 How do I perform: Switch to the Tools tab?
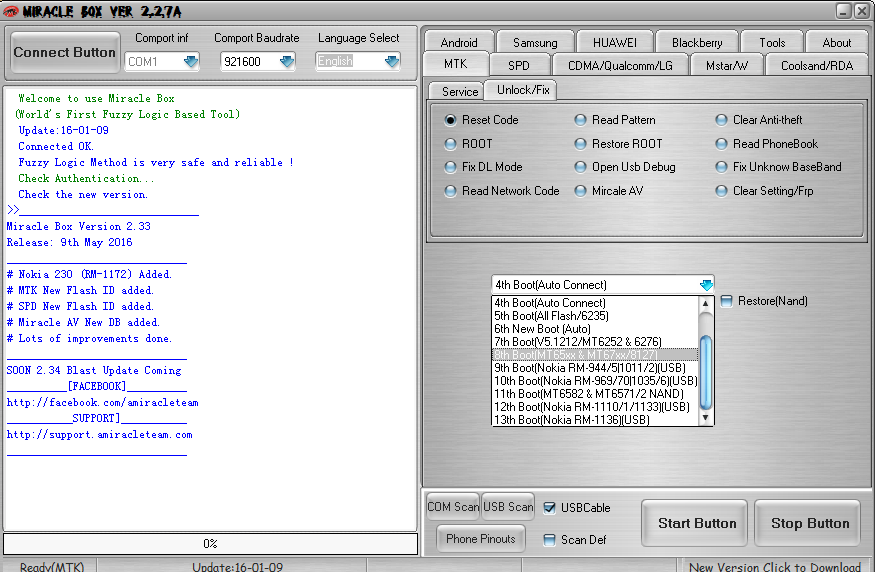772,42
